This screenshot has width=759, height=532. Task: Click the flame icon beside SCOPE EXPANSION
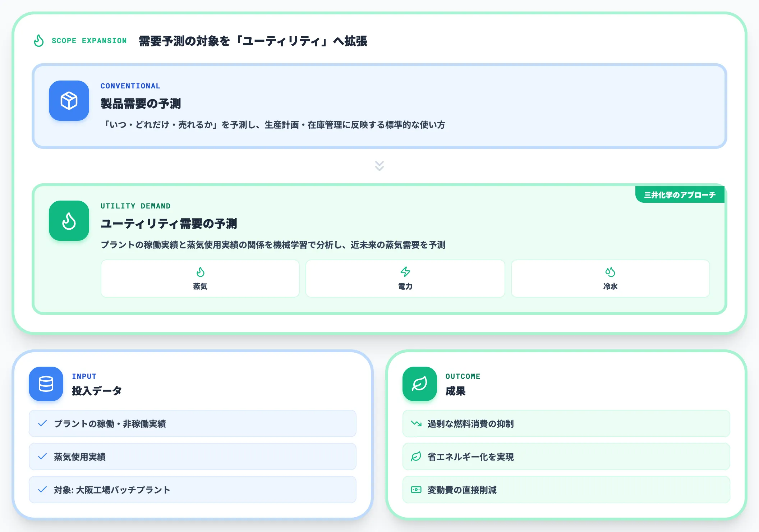[39, 41]
